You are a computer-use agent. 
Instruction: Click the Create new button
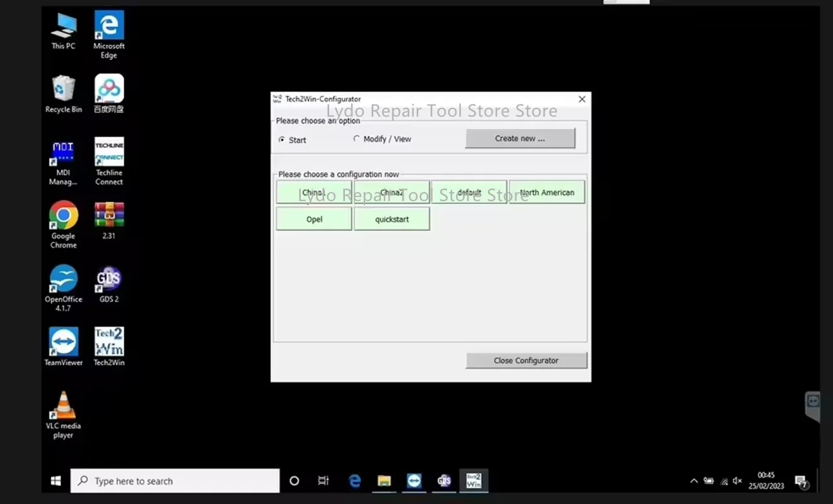pos(520,138)
